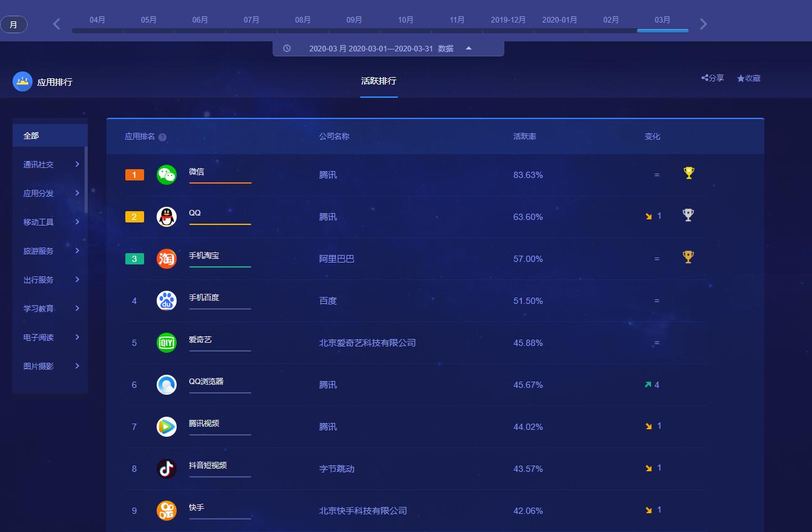This screenshot has width=812, height=532.
Task: Collapse the 2020-03 data range panel
Action: pos(469,48)
